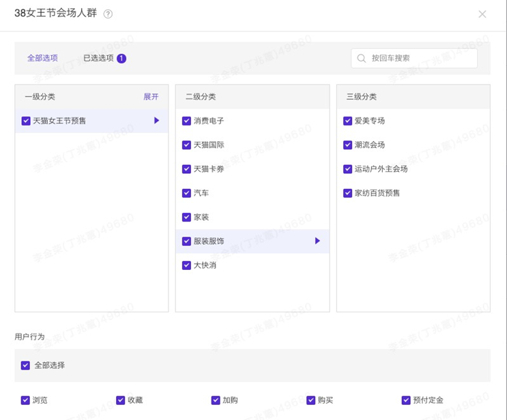507x420 pixels.
Task: Select the 家纺百货预售 row label
Action: [377, 193]
